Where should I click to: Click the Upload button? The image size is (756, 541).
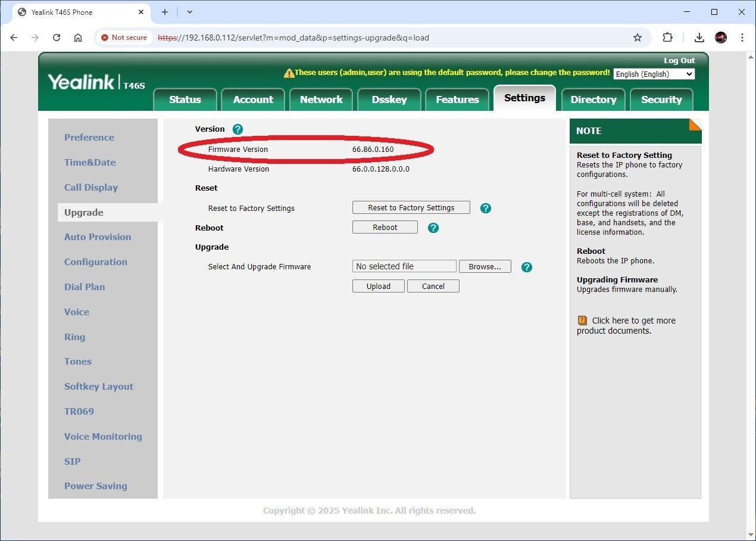(x=379, y=286)
